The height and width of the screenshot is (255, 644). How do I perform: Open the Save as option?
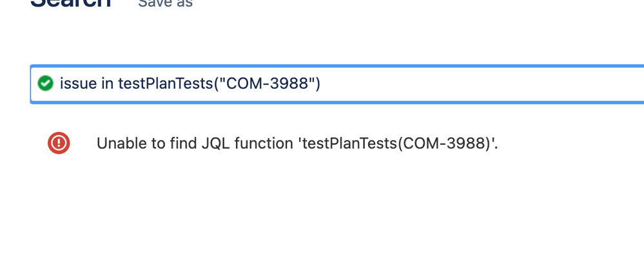[x=165, y=3]
